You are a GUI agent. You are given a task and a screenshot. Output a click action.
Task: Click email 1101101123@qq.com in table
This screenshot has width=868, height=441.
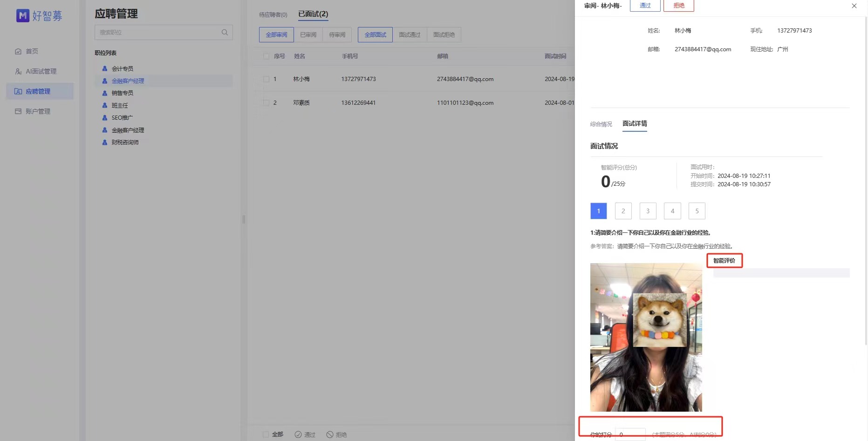[x=465, y=103]
